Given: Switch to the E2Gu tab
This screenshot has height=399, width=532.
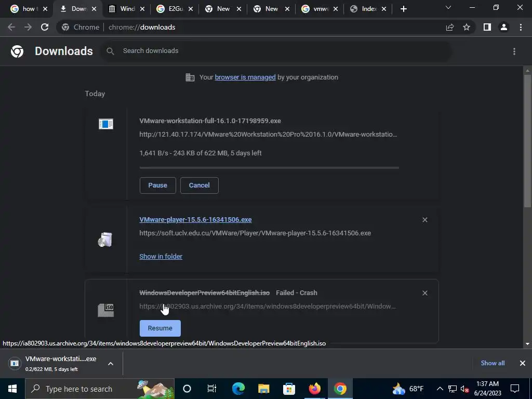Looking at the screenshot, I should pos(171,9).
